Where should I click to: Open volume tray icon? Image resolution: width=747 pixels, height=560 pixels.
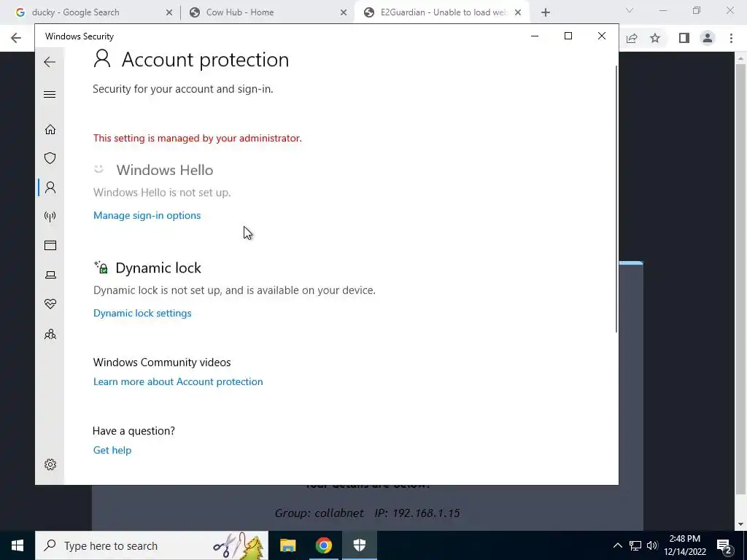pos(652,545)
